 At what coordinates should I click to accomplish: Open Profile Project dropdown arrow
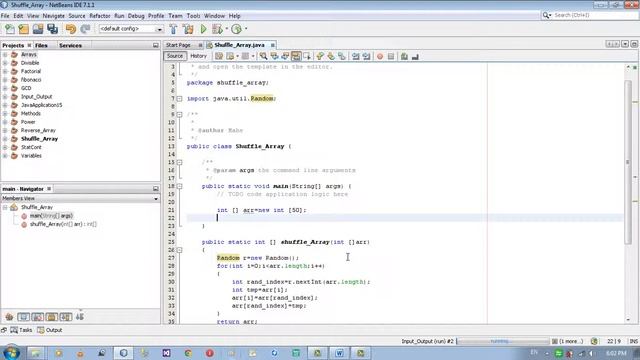tap(246, 29)
